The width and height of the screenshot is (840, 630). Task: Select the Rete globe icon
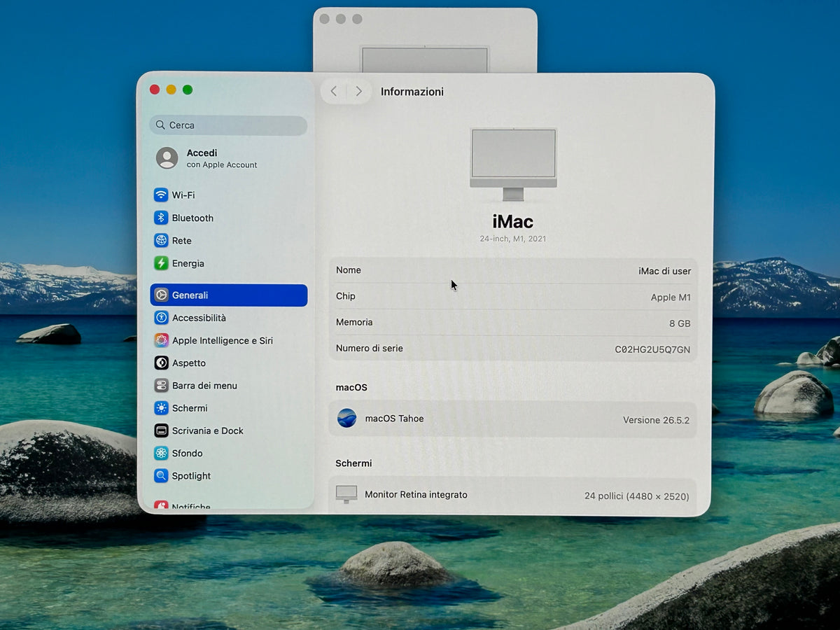click(161, 240)
